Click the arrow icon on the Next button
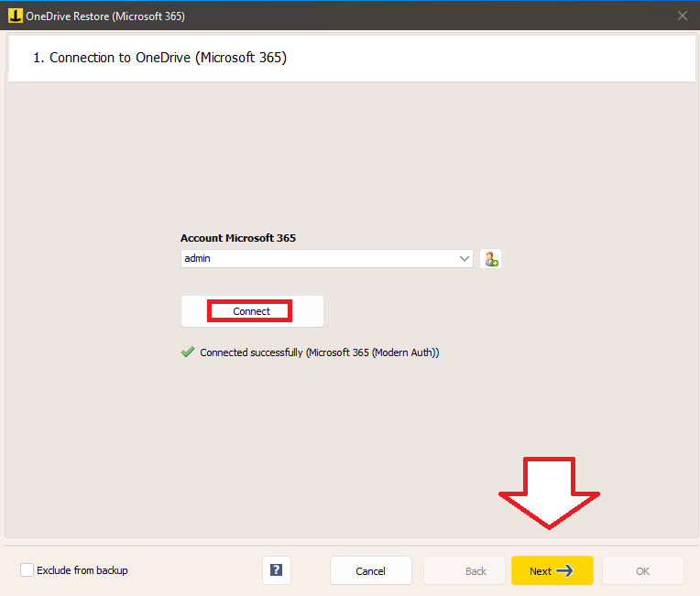Screen dimensions: 700x596 (x=564, y=571)
